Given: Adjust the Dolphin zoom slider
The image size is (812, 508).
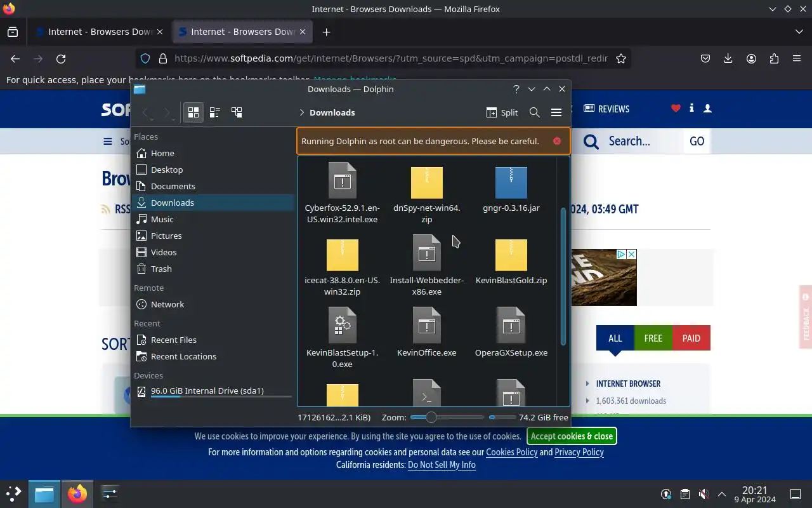Looking at the screenshot, I should 447,417.
